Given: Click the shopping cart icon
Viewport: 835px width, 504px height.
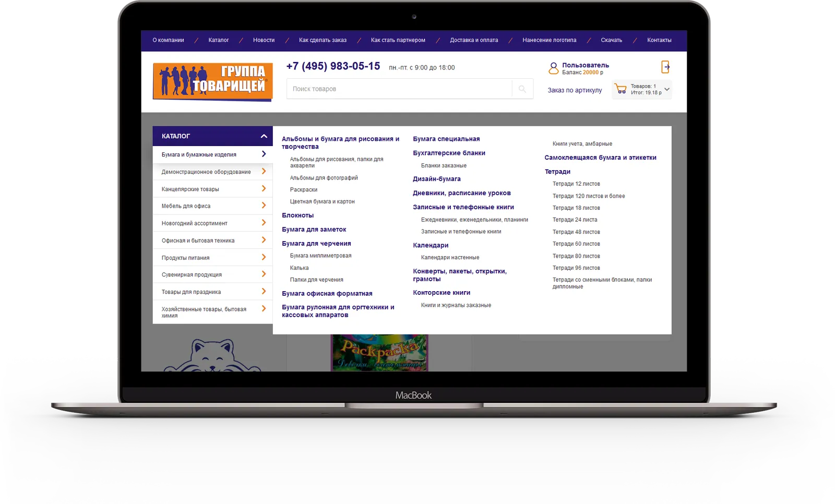Looking at the screenshot, I should (x=621, y=89).
